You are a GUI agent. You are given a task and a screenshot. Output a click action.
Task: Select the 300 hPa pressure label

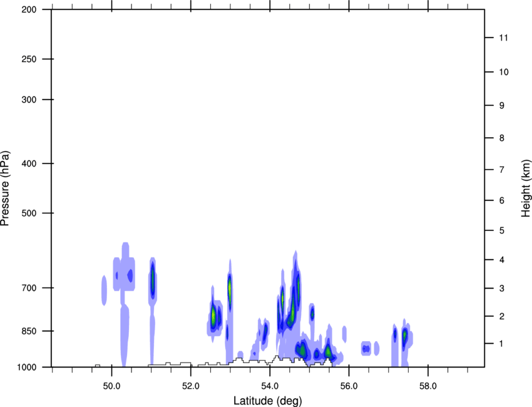(29, 100)
